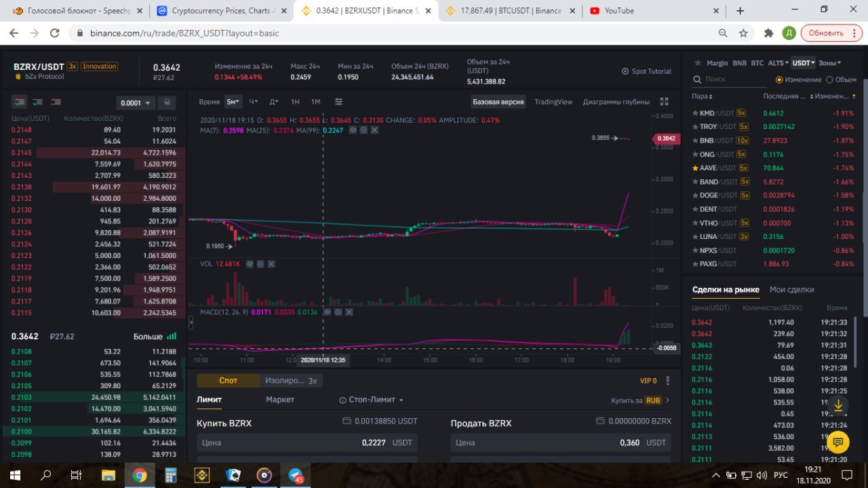The width and height of the screenshot is (868, 488).
Task: Switch to Спот trading mode
Action: pos(229,381)
